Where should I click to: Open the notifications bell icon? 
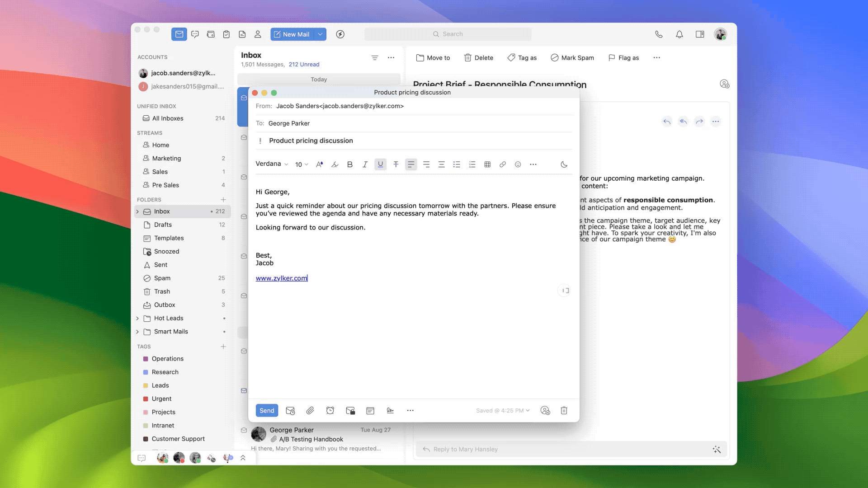click(679, 34)
